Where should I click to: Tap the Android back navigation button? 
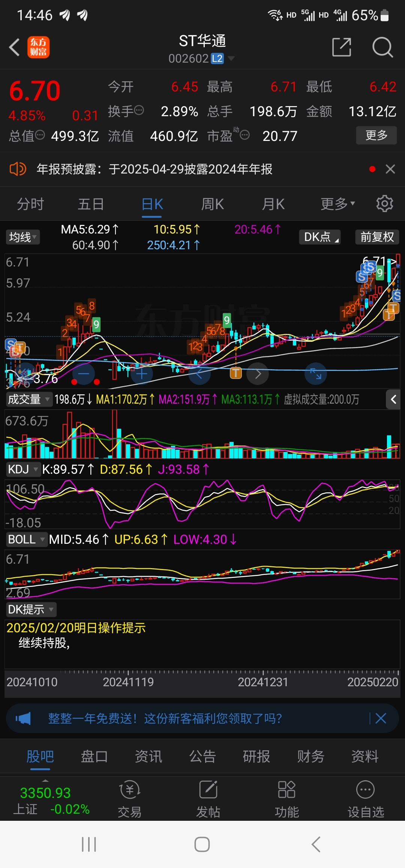(x=316, y=844)
